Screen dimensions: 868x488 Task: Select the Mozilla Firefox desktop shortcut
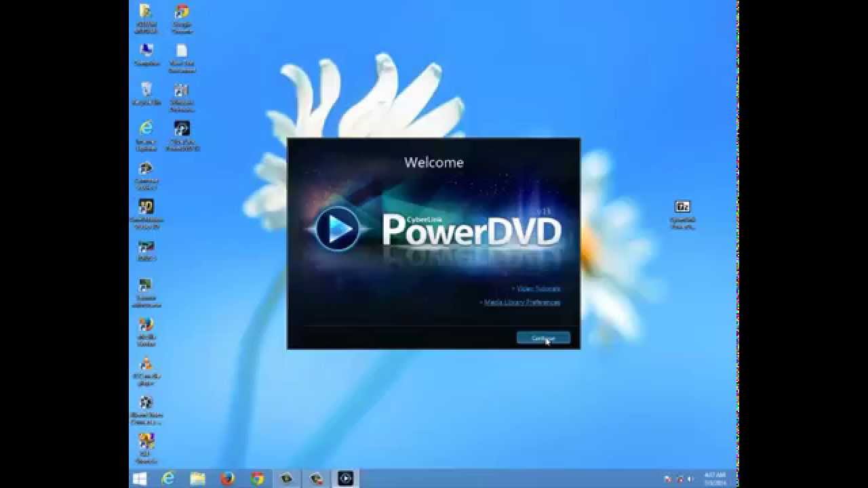click(146, 331)
